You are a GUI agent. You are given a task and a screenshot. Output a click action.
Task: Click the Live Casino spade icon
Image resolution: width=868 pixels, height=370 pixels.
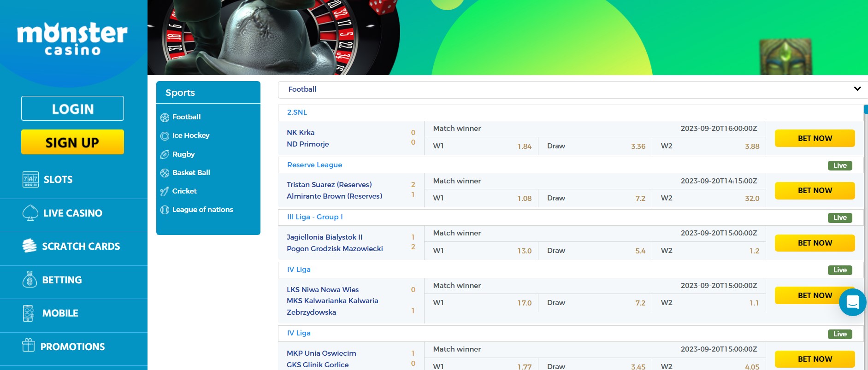click(30, 213)
